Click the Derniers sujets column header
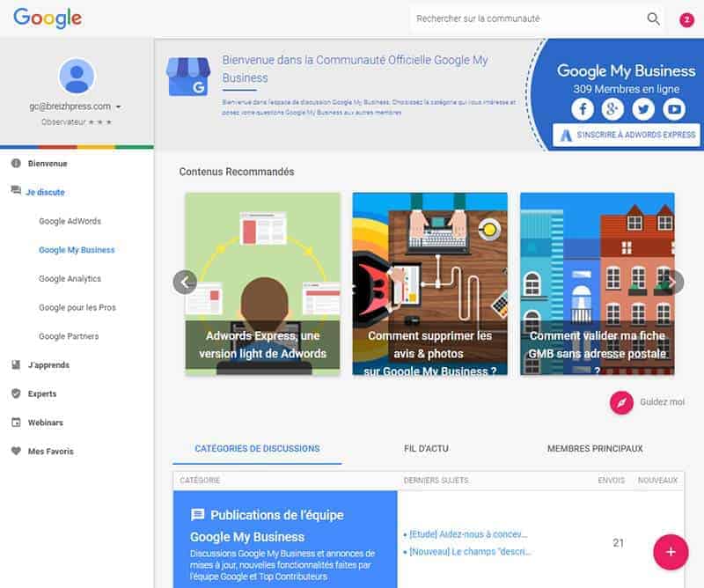 436,481
